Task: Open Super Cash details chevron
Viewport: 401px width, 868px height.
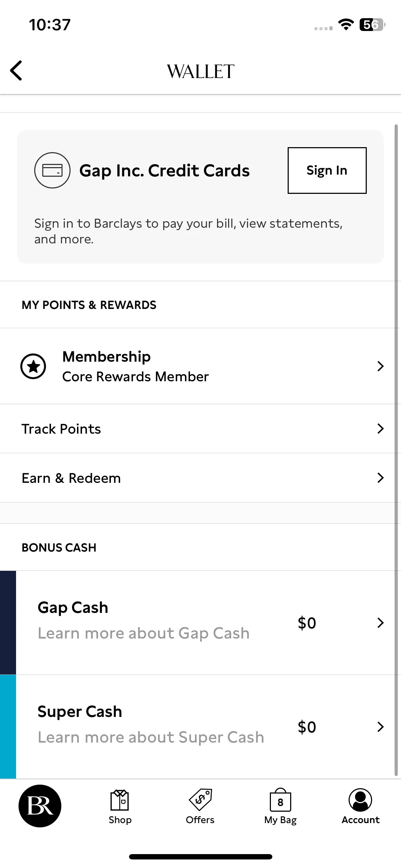Action: tap(380, 727)
